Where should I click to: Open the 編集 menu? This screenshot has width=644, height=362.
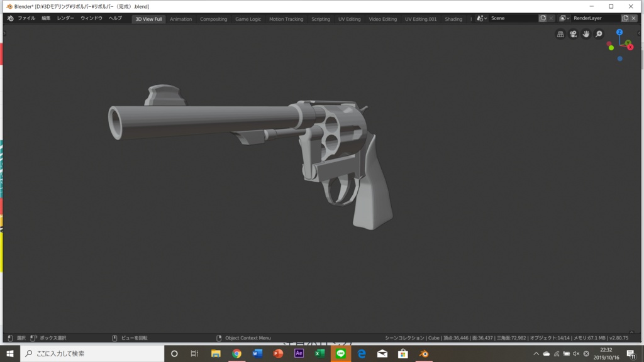point(46,18)
